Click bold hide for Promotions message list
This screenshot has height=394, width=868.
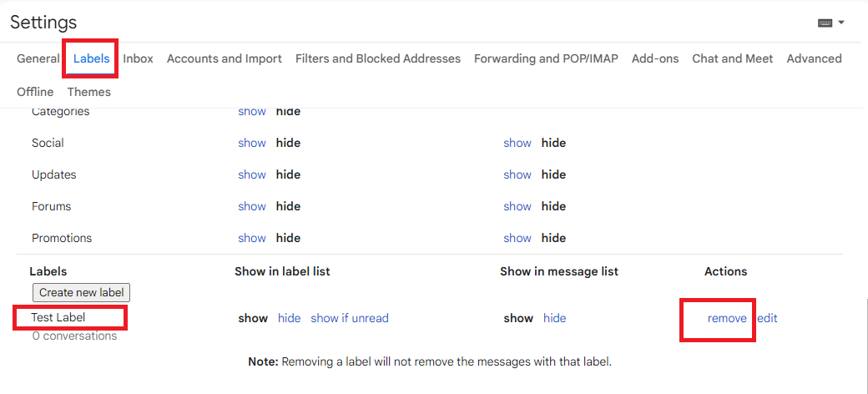click(x=553, y=238)
